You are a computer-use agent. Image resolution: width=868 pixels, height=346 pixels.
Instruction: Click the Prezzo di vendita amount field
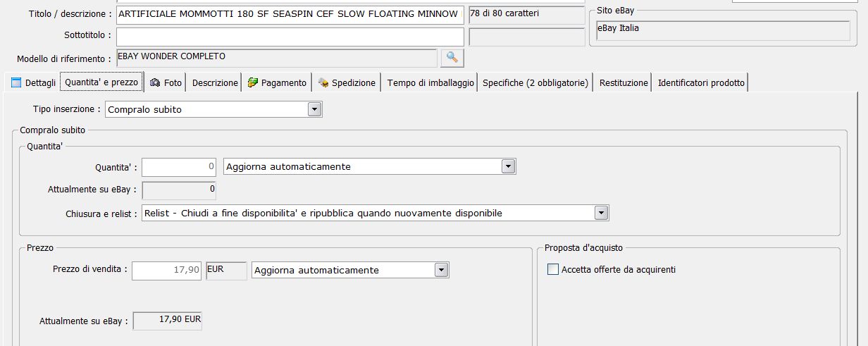tap(168, 271)
